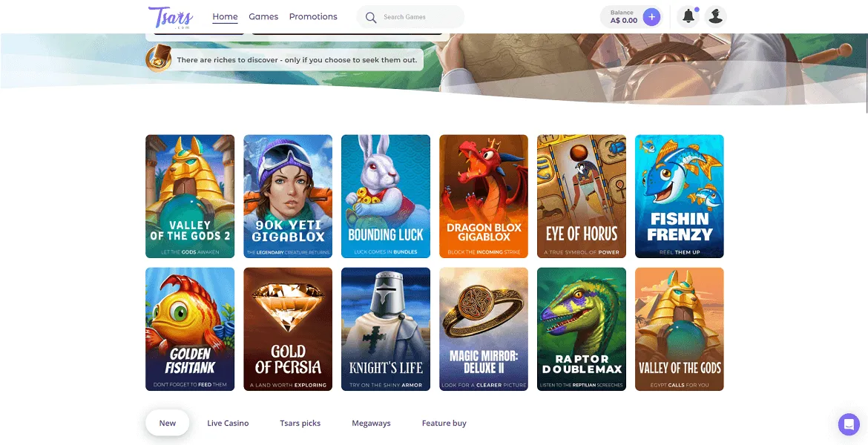Viewport: 868px width, 445px height.
Task: Open the Promotions menu
Action: coord(313,16)
